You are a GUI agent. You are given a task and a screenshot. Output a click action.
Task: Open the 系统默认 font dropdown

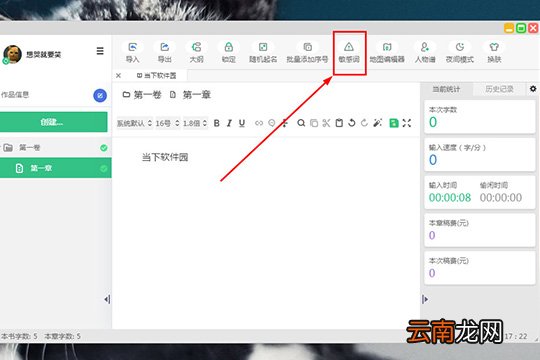point(134,123)
